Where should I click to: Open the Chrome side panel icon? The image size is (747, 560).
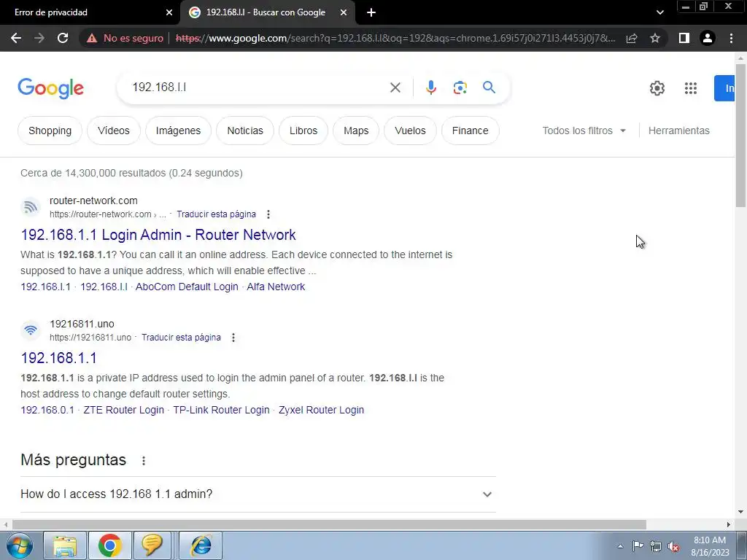click(684, 38)
